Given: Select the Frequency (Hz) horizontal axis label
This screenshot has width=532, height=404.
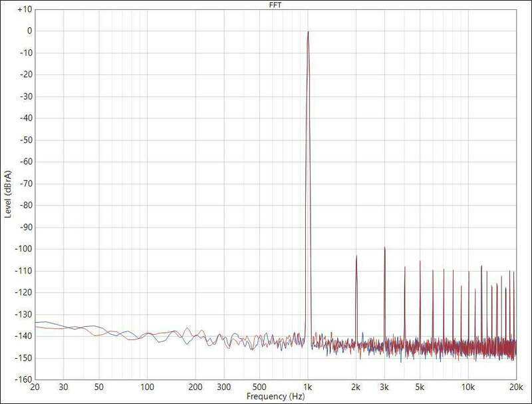Looking at the screenshot, I should pyautogui.click(x=275, y=396).
